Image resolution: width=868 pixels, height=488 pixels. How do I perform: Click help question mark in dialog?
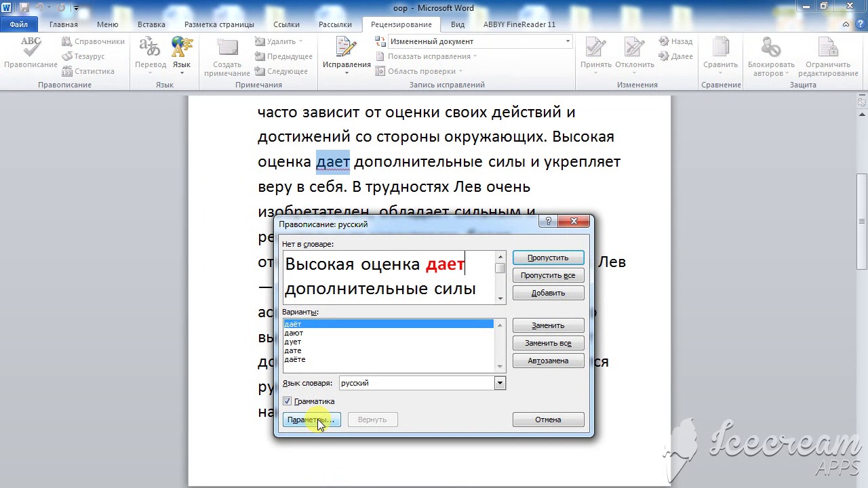(548, 222)
